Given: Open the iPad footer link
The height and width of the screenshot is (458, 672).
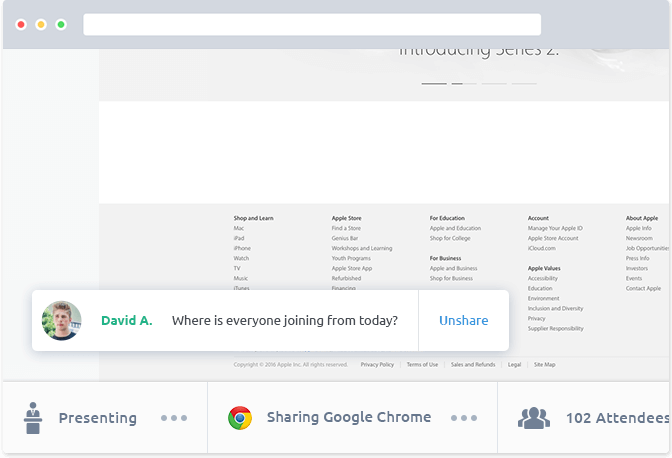Looking at the screenshot, I should click(239, 238).
